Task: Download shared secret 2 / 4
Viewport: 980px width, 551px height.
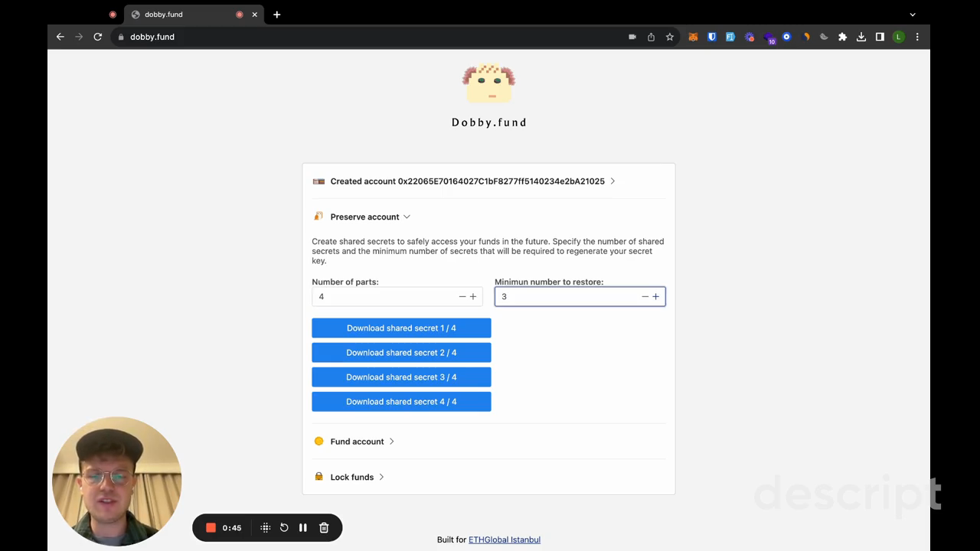Action: tap(401, 353)
